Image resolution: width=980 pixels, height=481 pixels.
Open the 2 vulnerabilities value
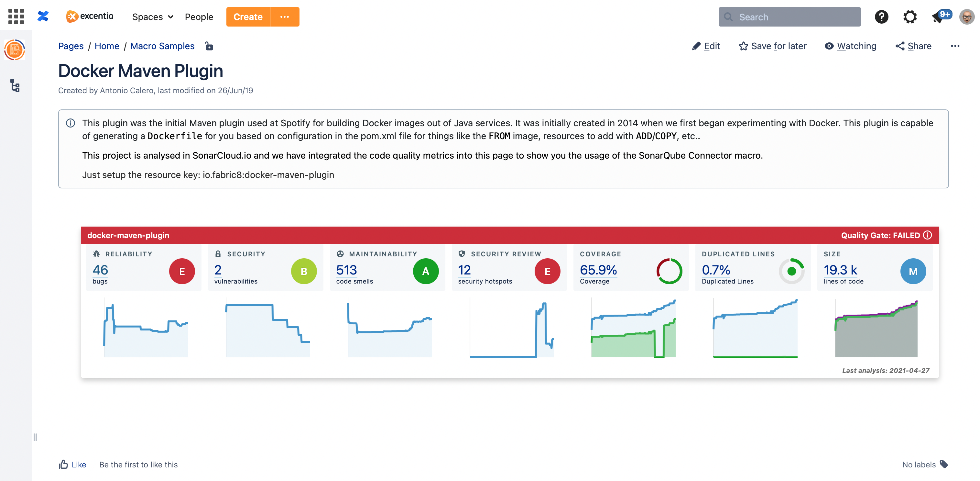pos(218,270)
